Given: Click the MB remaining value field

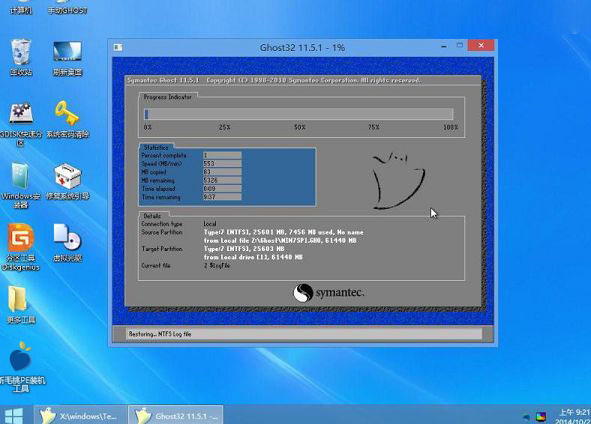Looking at the screenshot, I should (x=222, y=180).
